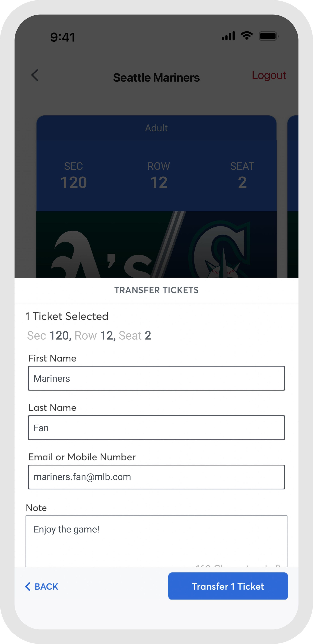Screen dimensions: 313x644
Task: Tap the First Name field containing Mariners
Action: click(156, 378)
